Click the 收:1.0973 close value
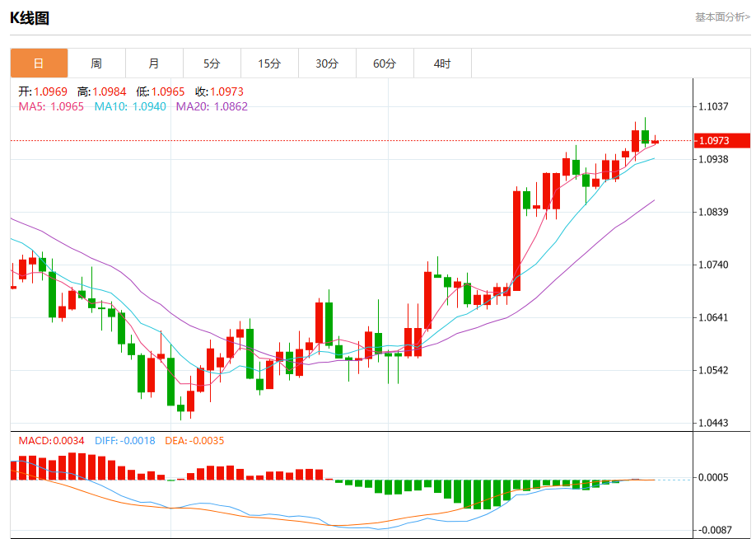 coord(219,91)
